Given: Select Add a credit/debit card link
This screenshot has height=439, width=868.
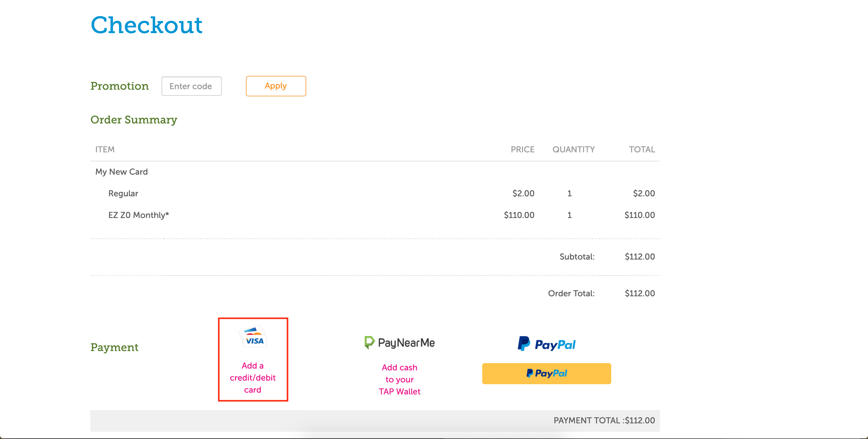Looking at the screenshot, I should (252, 377).
